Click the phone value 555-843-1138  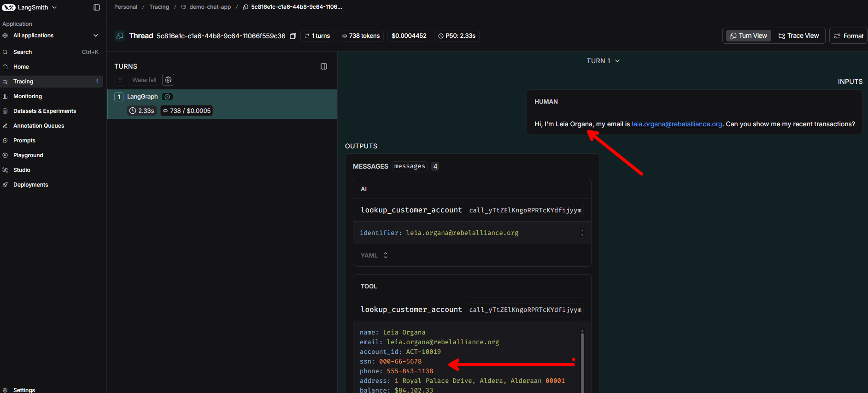click(410, 371)
